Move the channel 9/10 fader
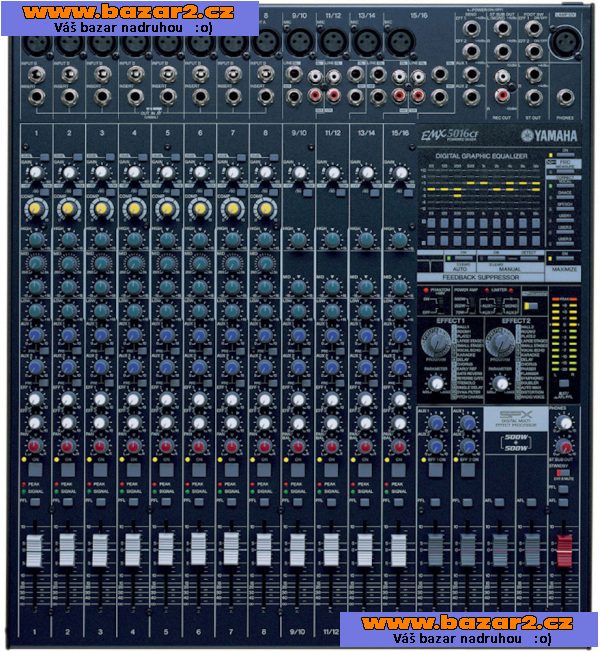This screenshot has height=651, width=600. tap(297, 550)
